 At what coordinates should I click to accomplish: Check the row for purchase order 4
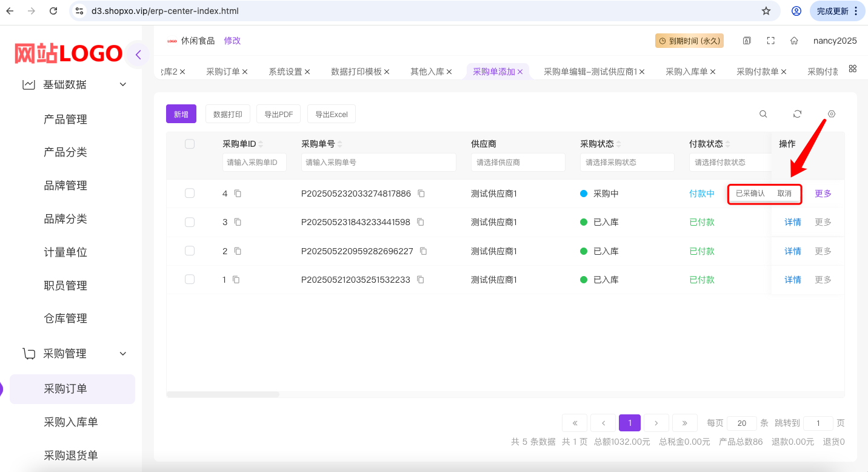(190, 194)
